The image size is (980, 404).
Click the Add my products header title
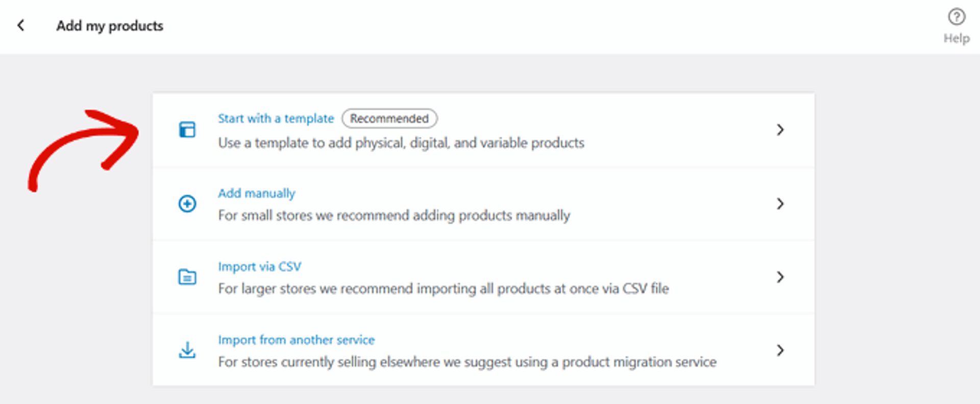[110, 26]
